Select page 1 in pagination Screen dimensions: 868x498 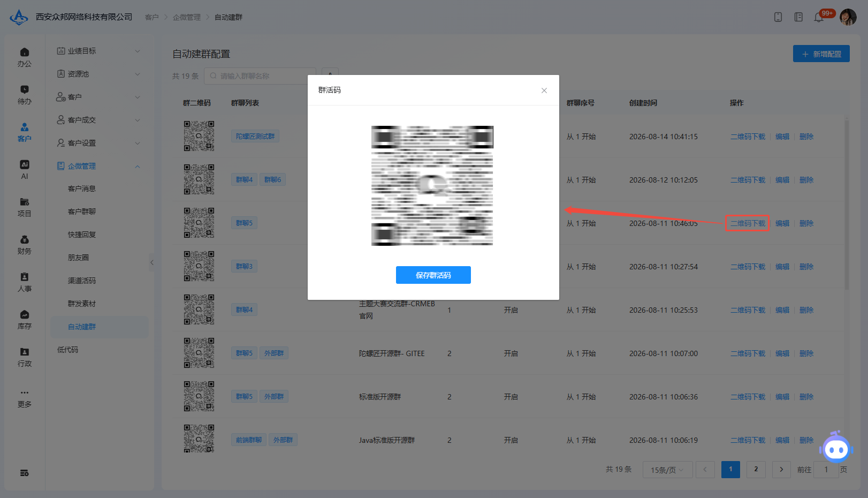click(x=730, y=470)
